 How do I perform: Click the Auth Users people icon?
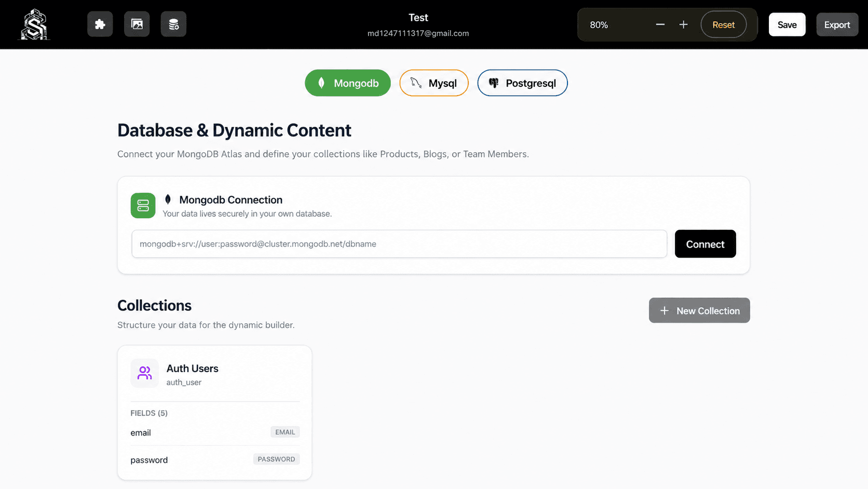coord(144,373)
